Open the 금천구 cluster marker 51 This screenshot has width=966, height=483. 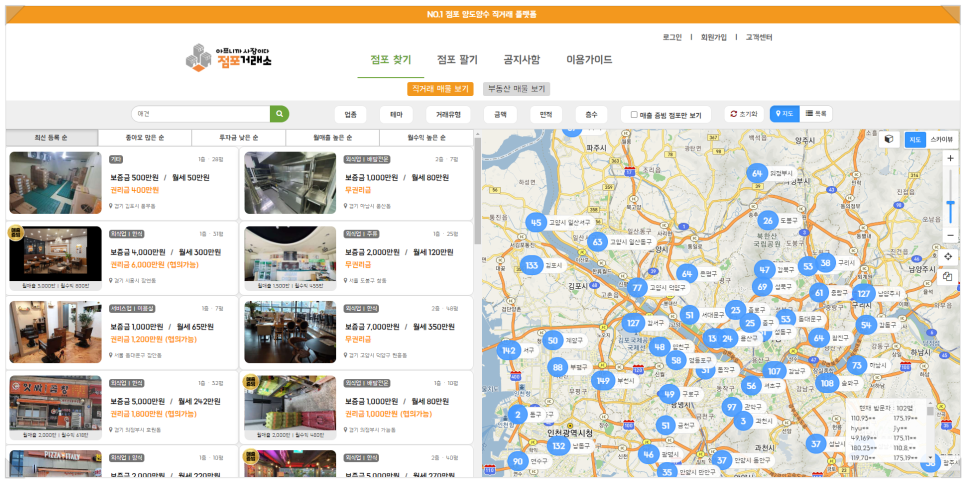click(x=665, y=425)
